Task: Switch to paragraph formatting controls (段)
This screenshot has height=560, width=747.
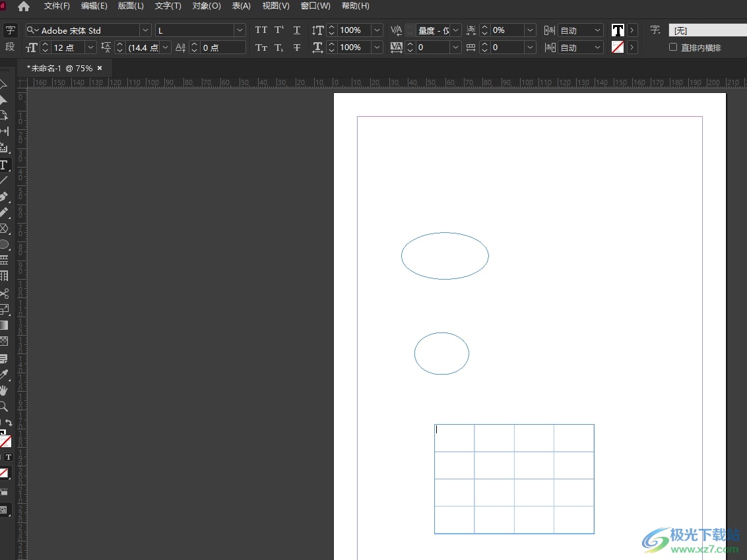Action: pos(10,47)
